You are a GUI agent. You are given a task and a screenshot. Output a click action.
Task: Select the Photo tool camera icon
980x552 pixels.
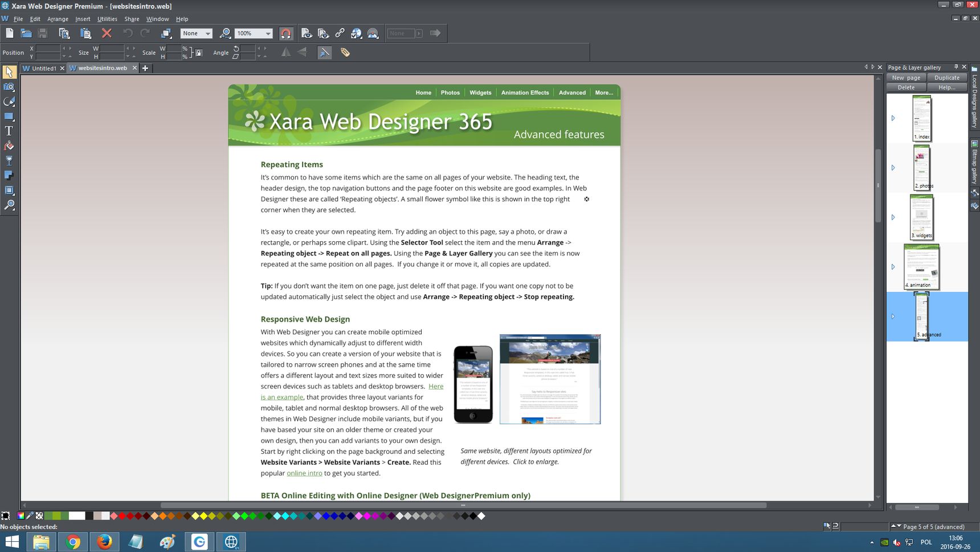pyautogui.click(x=9, y=87)
